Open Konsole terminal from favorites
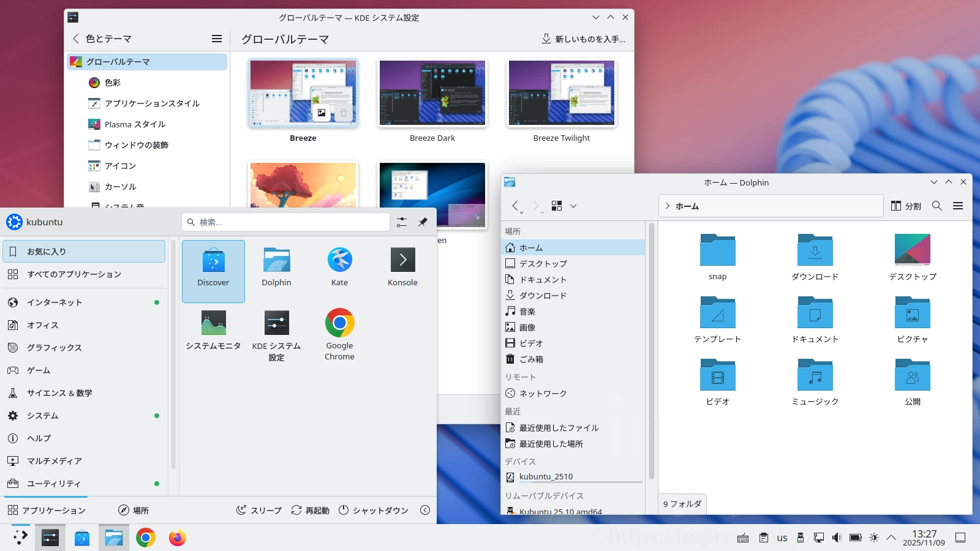Screen dimensions: 980x551 point(402,271)
